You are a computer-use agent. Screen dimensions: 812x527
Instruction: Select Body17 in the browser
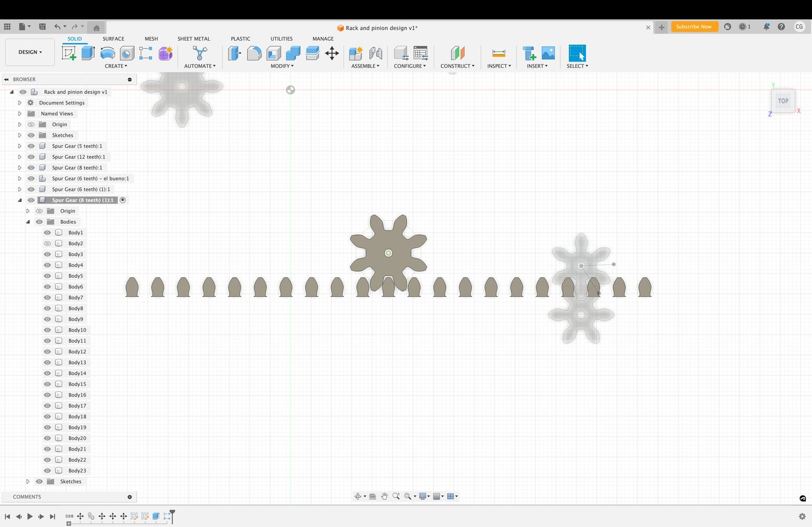point(77,406)
